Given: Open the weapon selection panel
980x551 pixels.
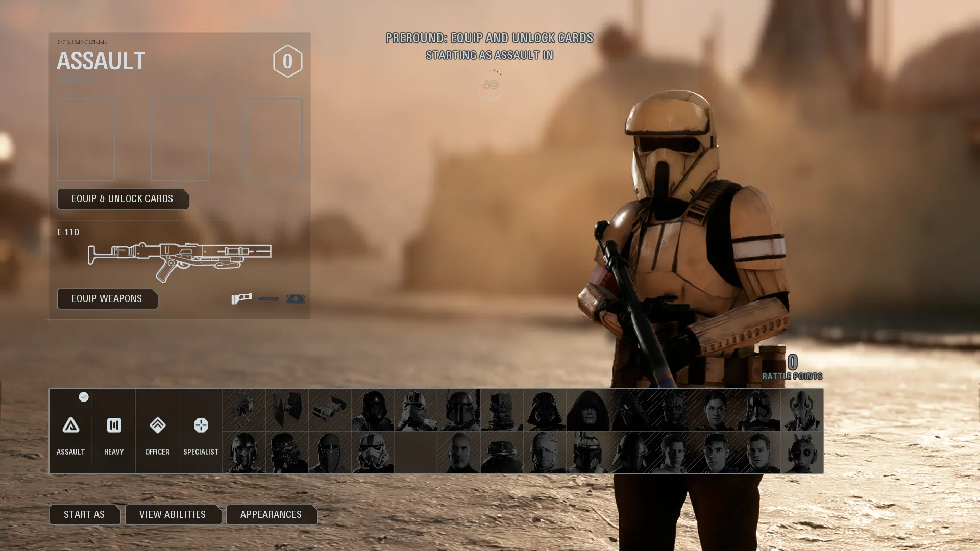Looking at the screenshot, I should 107,298.
